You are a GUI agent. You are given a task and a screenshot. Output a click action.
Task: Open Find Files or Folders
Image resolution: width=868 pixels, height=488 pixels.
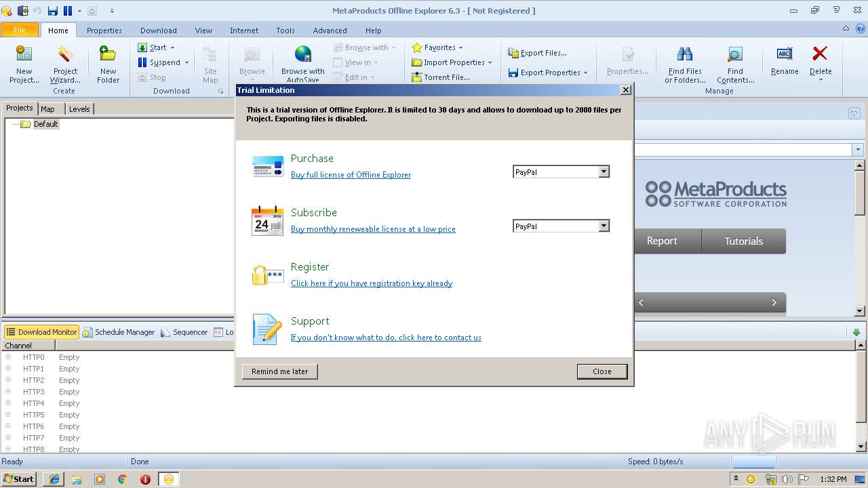coord(685,64)
